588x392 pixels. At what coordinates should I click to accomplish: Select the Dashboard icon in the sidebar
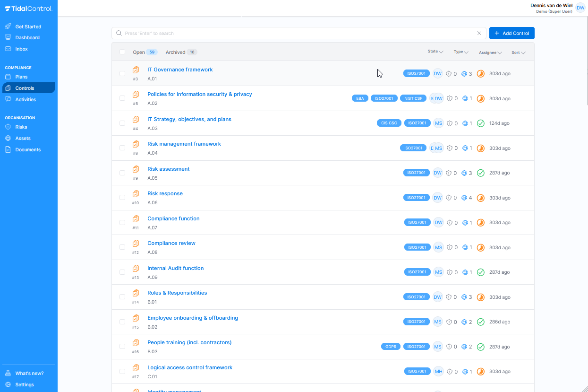coord(8,37)
